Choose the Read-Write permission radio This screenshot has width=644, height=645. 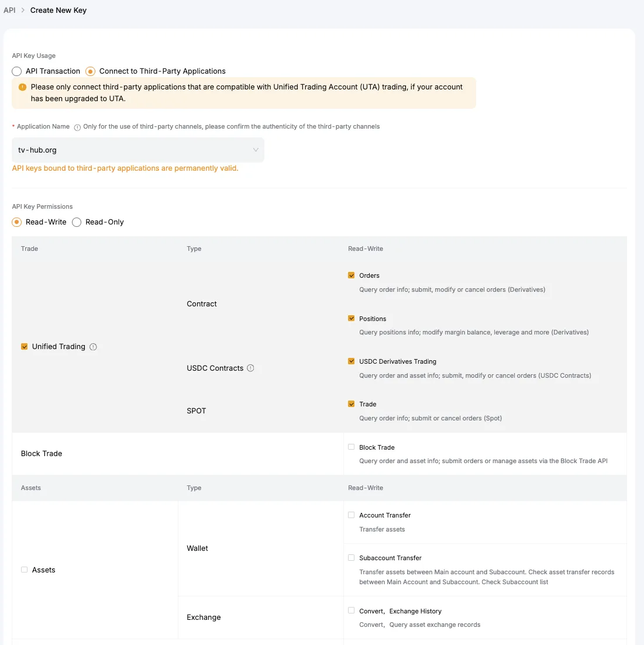tap(17, 222)
